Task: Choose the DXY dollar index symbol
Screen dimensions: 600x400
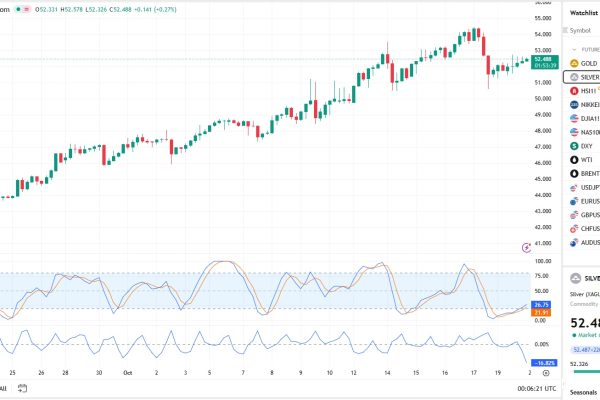Action: [585, 145]
